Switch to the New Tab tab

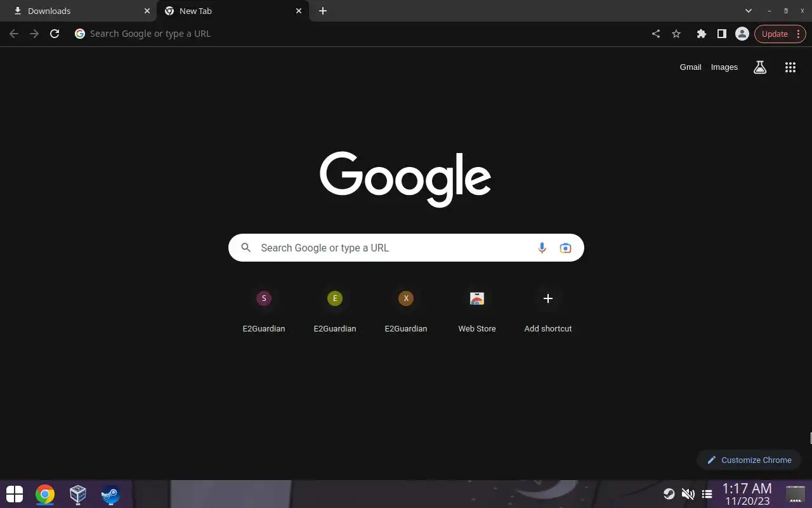(x=233, y=11)
